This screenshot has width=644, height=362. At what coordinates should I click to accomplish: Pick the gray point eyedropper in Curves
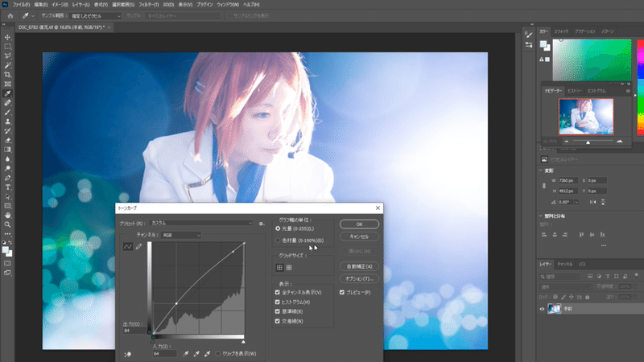pyautogui.click(x=196, y=354)
